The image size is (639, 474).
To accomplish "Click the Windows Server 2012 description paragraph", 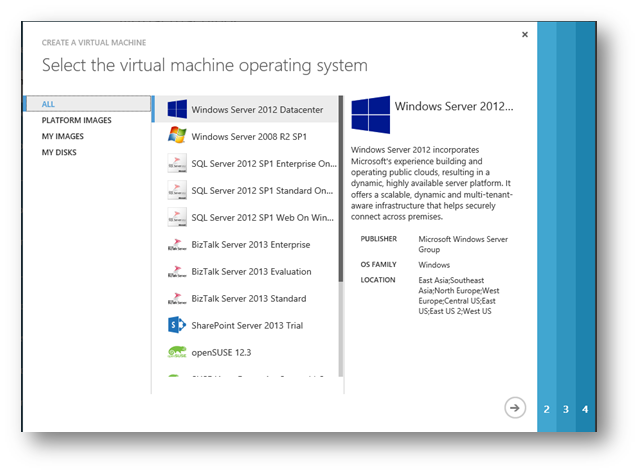I will [x=432, y=183].
